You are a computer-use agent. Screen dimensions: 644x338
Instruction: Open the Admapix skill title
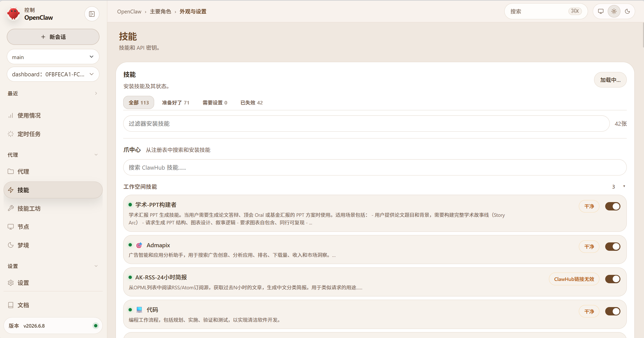tap(158, 245)
